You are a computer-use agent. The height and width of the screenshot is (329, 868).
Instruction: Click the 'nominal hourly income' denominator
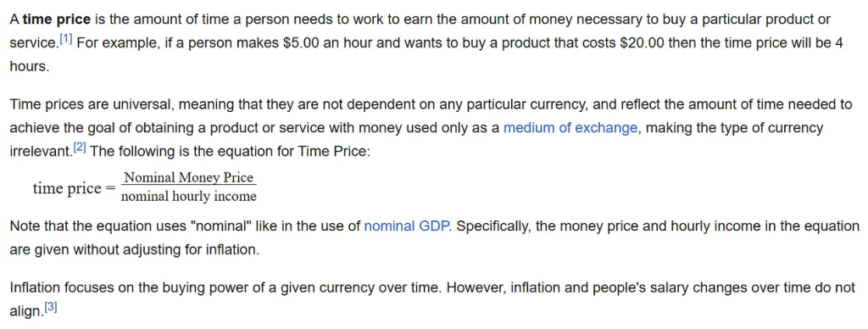click(189, 197)
